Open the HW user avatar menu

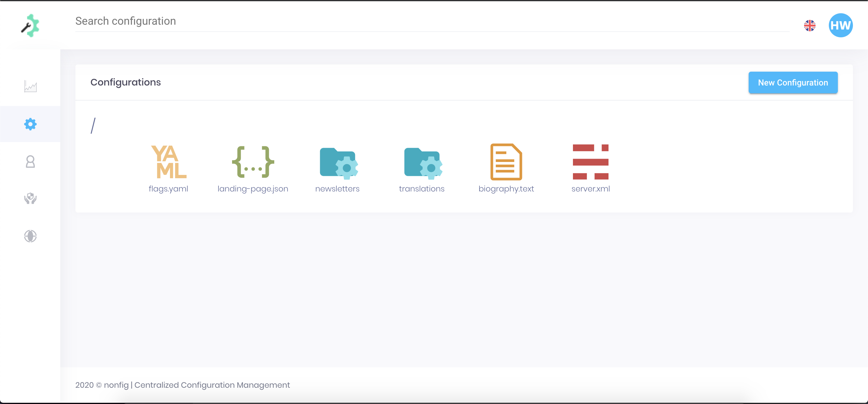click(840, 26)
